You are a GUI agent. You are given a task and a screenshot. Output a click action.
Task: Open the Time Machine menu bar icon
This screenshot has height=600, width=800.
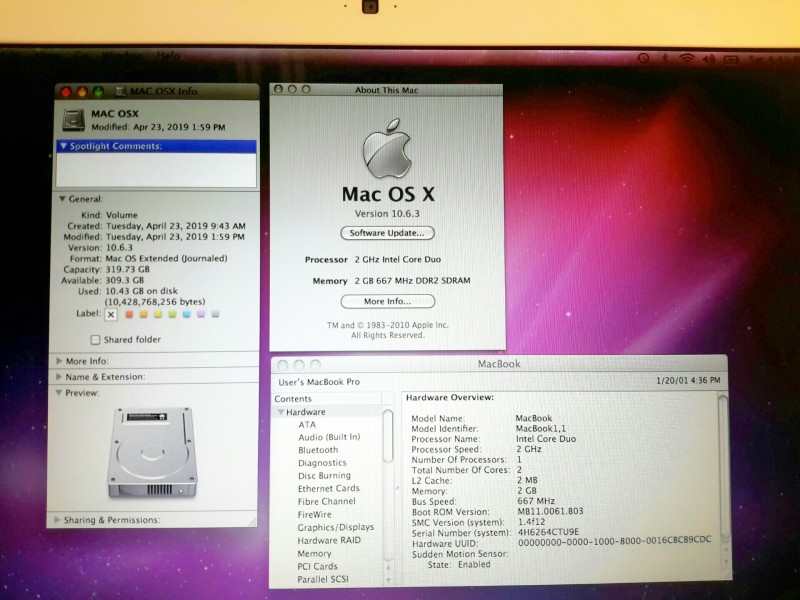(x=643, y=58)
